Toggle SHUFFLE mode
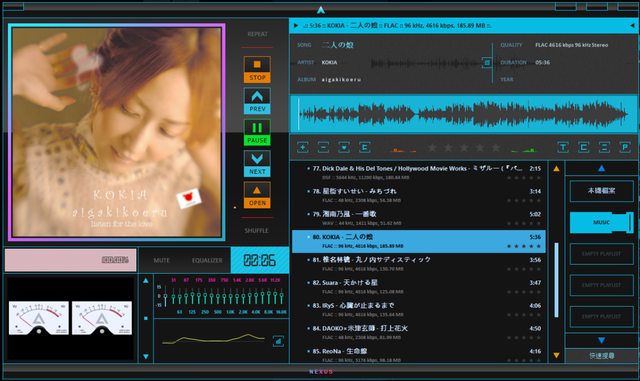Screen dimensions: 640x381 pos(257,231)
